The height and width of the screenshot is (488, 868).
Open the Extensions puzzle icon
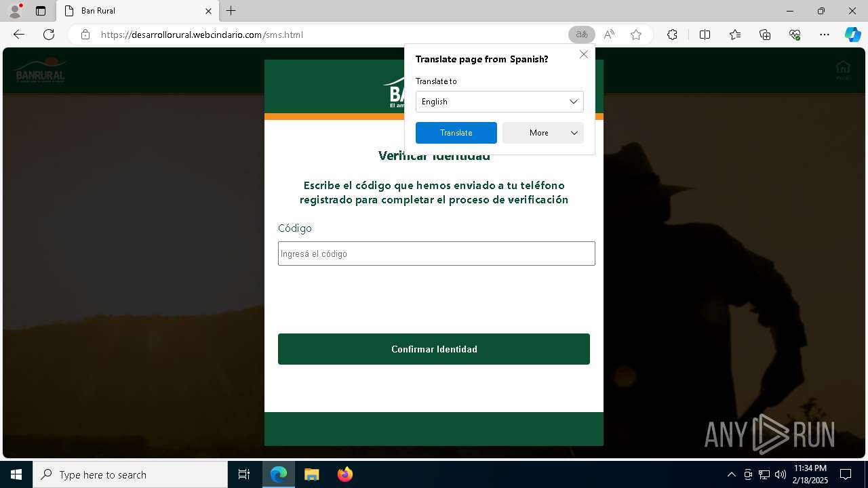click(672, 35)
